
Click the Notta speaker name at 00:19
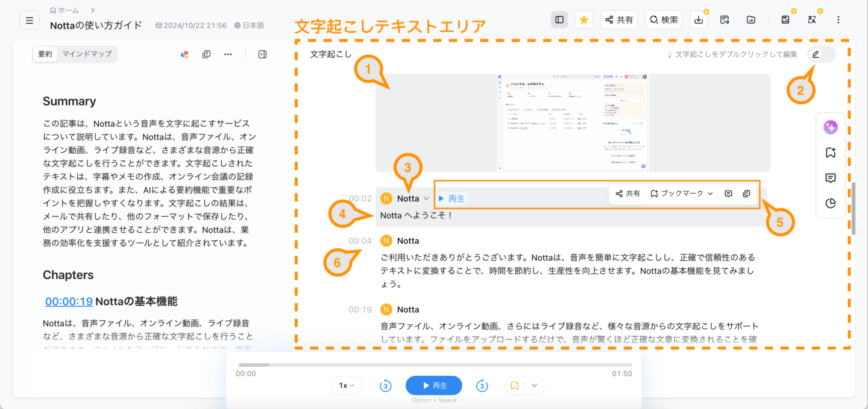(x=408, y=309)
